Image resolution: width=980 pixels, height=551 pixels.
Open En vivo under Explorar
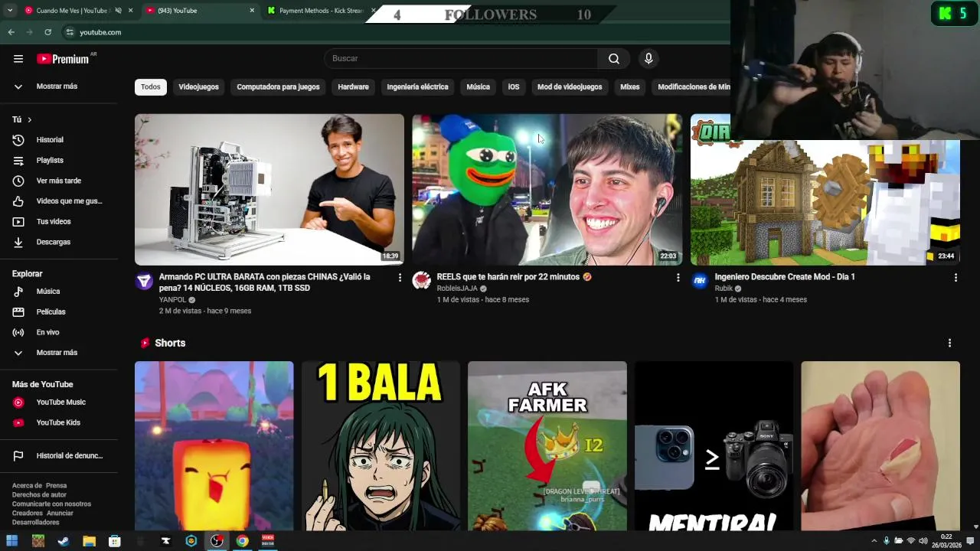(x=59, y=332)
